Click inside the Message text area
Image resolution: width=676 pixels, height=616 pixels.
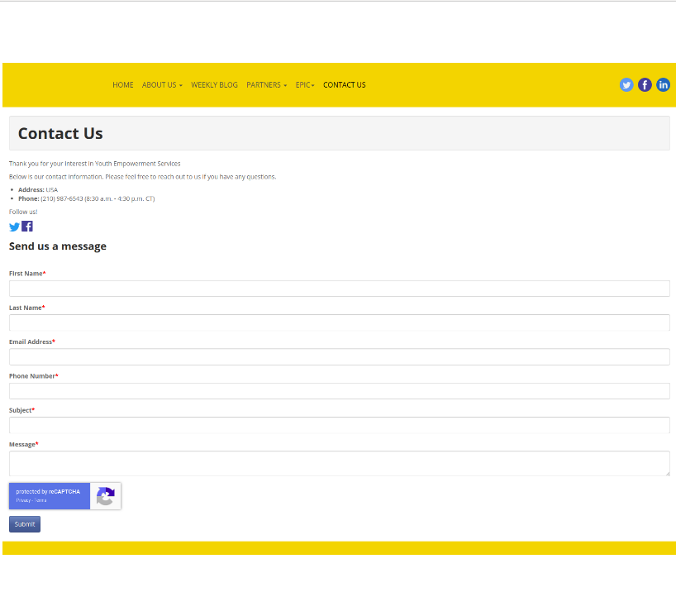(339, 463)
